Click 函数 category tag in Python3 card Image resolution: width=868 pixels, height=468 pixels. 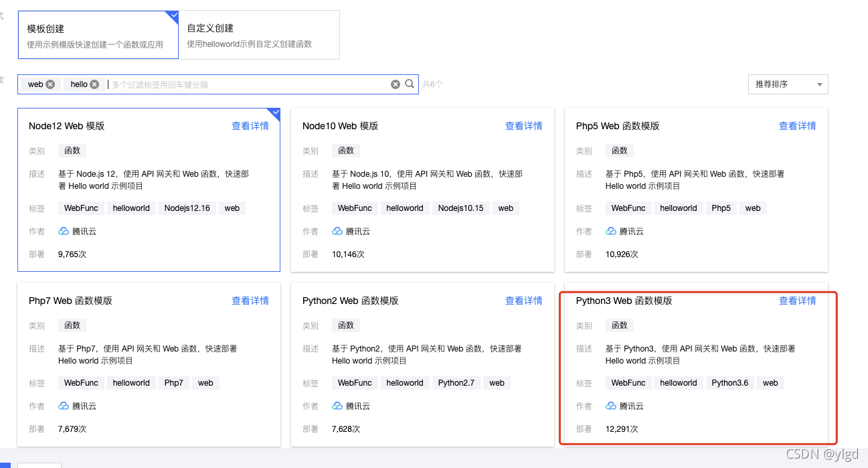point(620,325)
